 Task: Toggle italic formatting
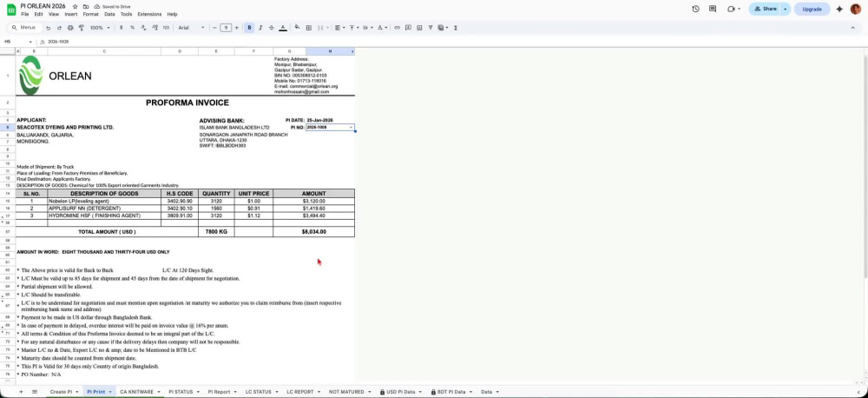[x=260, y=28]
